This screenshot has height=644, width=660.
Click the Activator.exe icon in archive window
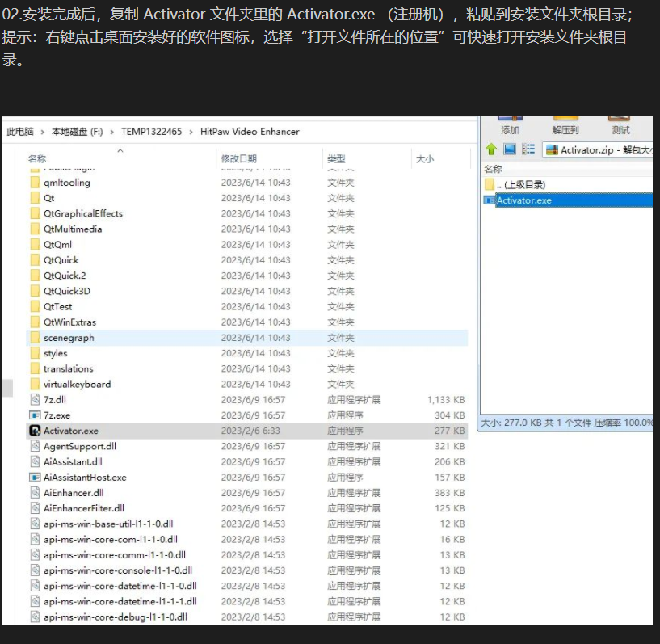pyautogui.click(x=490, y=200)
